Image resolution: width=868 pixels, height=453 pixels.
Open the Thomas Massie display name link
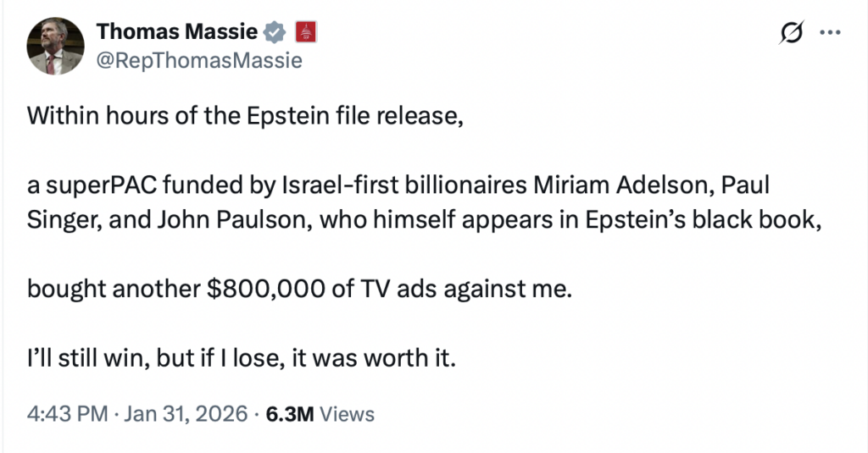point(175,32)
